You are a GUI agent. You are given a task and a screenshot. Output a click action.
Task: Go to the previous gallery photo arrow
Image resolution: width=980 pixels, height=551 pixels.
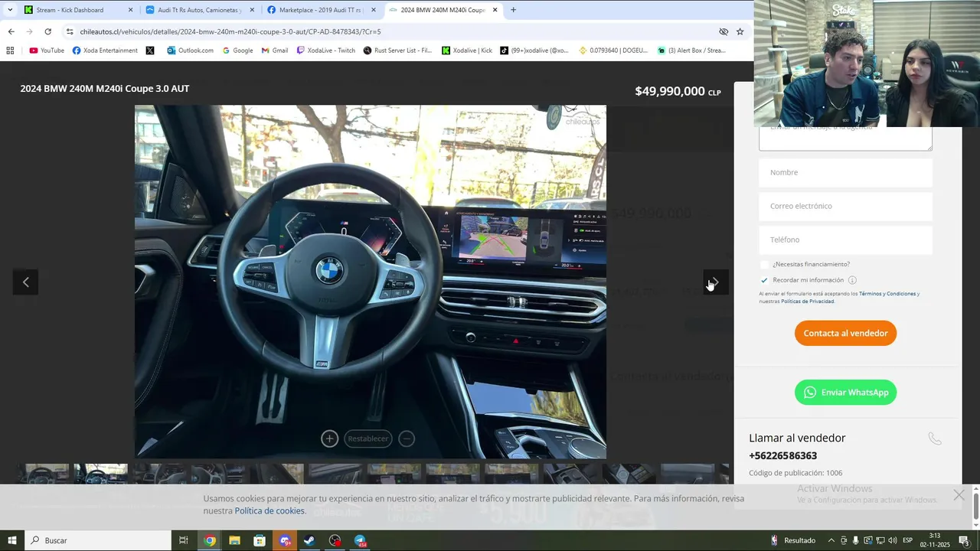[25, 282]
